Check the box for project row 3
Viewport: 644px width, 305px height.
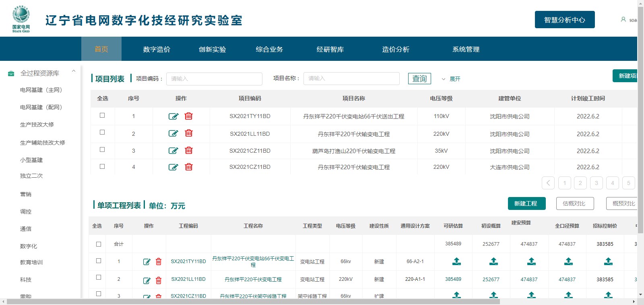[x=102, y=149]
